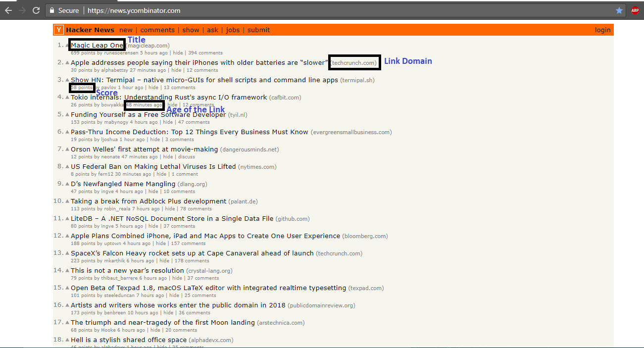Open the Adblock Plus extension icon

(635, 10)
